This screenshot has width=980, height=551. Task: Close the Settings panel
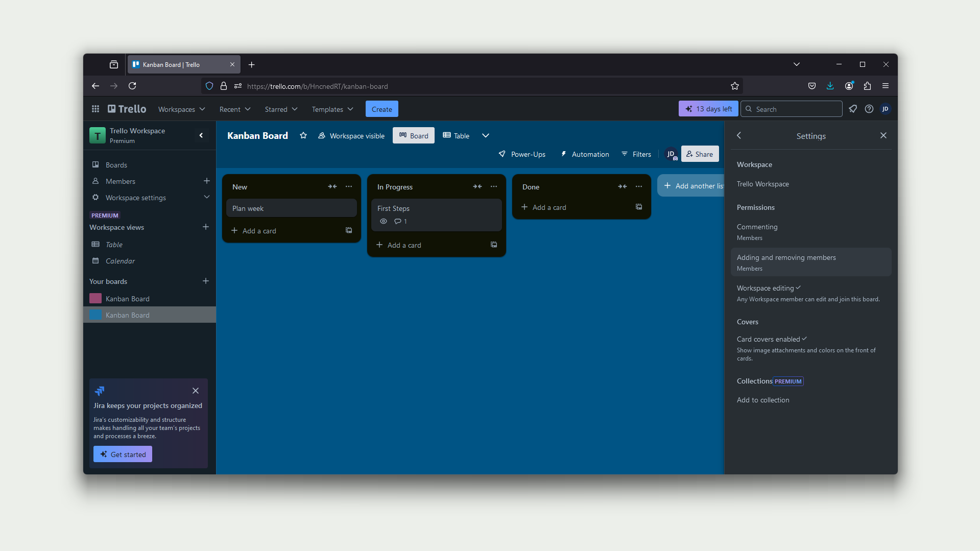pos(883,135)
